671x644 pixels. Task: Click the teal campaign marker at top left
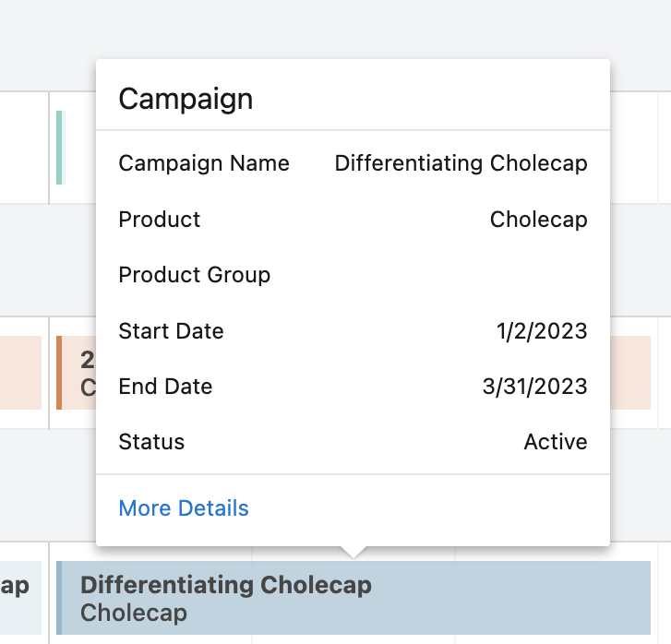click(x=60, y=148)
